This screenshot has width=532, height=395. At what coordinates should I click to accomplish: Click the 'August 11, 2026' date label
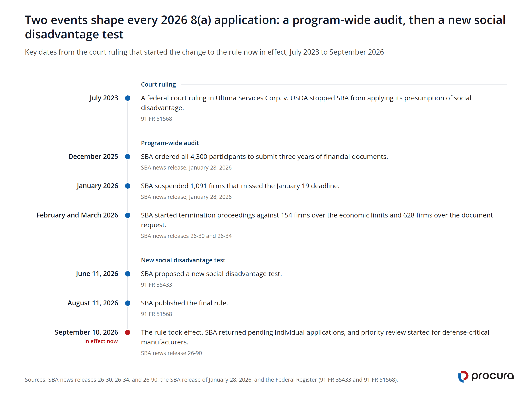pyautogui.click(x=93, y=303)
